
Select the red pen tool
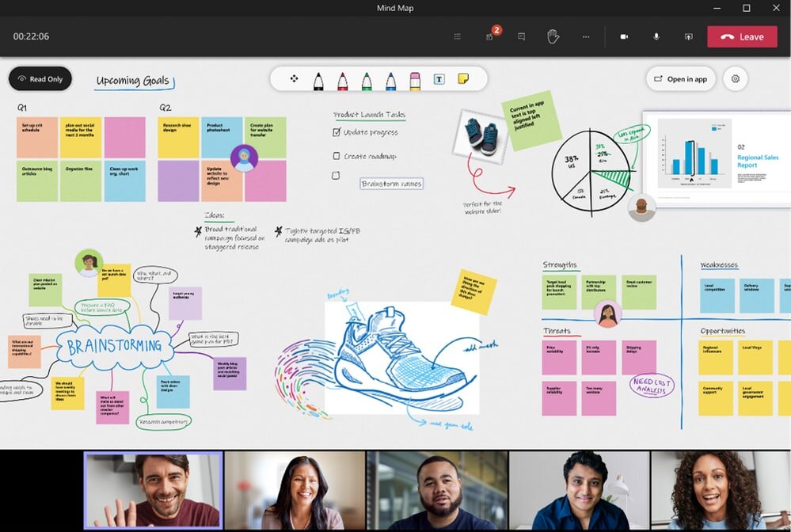(342, 79)
